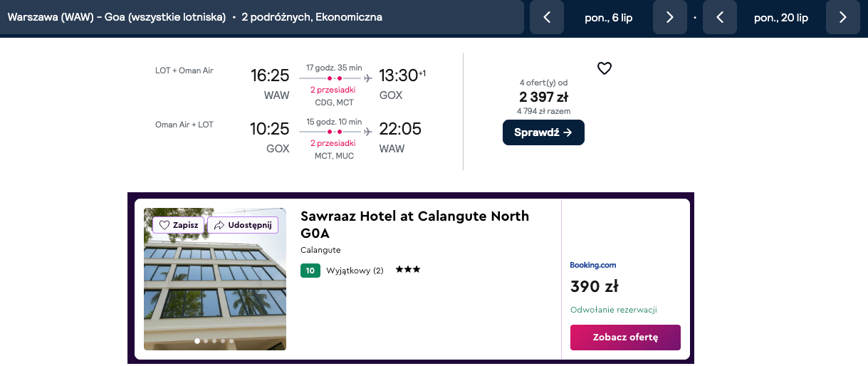Click the 2 397 zł flight price

pyautogui.click(x=543, y=98)
